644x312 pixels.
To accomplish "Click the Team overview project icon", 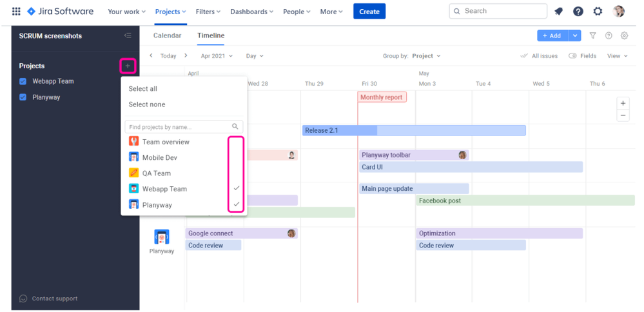I will (x=133, y=142).
